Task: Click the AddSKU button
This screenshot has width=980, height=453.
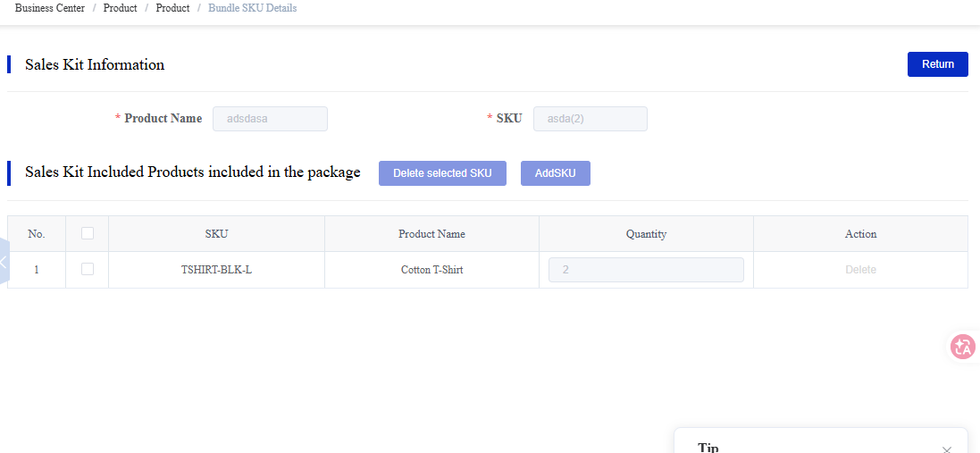Action: (555, 173)
